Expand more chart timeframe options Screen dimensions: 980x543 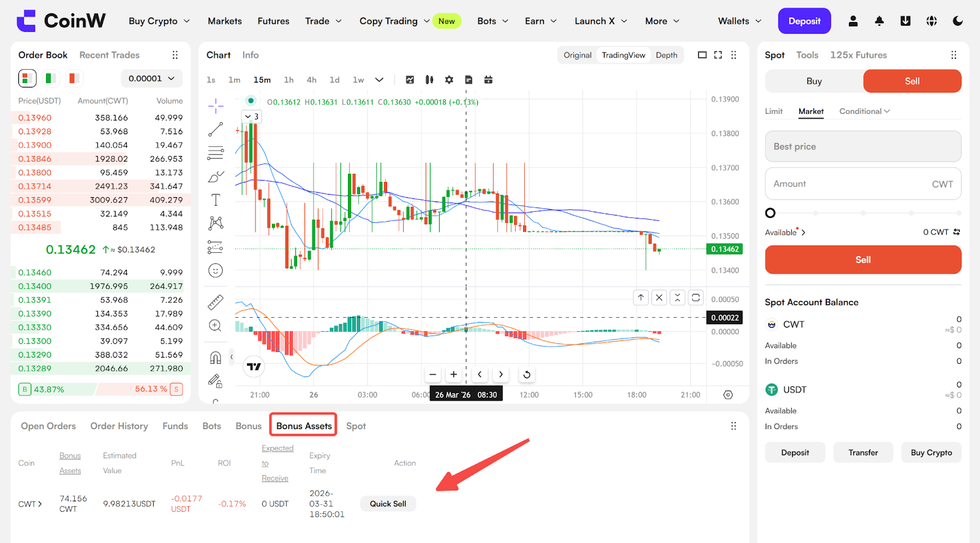(x=379, y=80)
